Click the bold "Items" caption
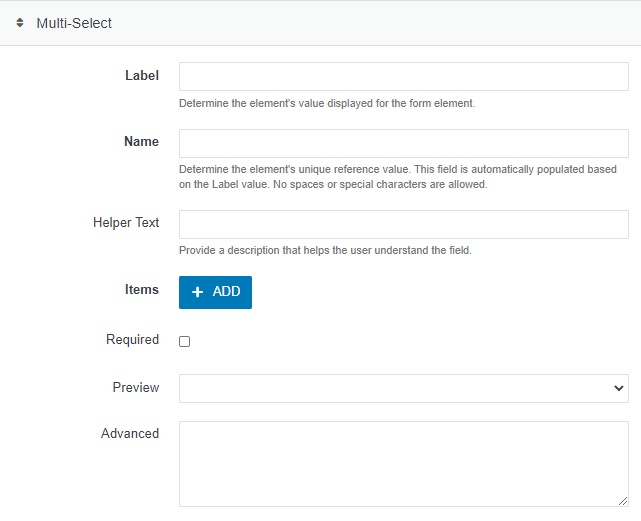Image resolution: width=641 pixels, height=521 pixels. point(141,290)
